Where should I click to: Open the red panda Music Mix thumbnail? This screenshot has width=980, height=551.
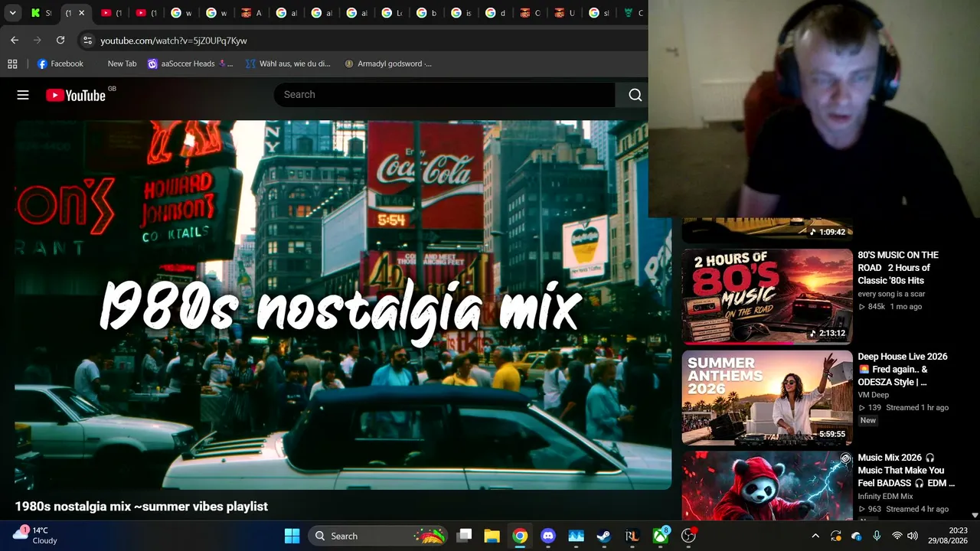pos(767,486)
